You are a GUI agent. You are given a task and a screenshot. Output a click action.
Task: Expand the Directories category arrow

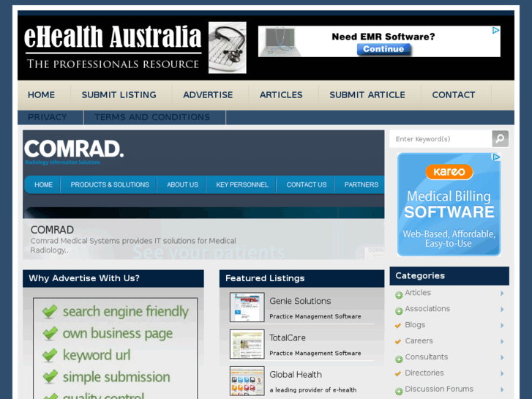click(502, 373)
